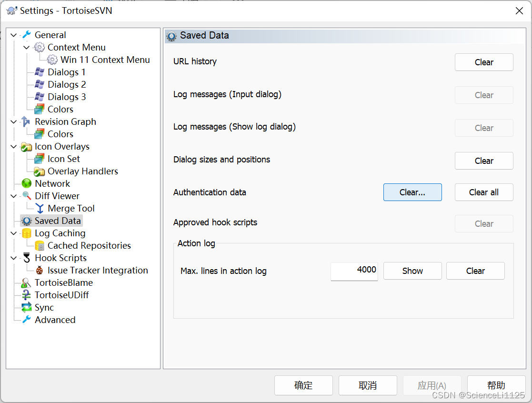Collapse the Icon Overlays node
Screen dimensions: 532x403
(x=13, y=146)
